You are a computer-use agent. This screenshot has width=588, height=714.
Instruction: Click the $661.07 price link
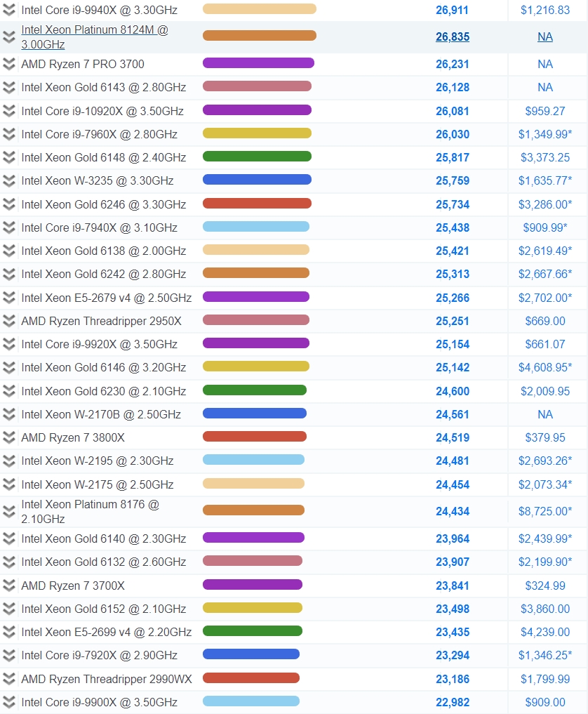point(545,344)
